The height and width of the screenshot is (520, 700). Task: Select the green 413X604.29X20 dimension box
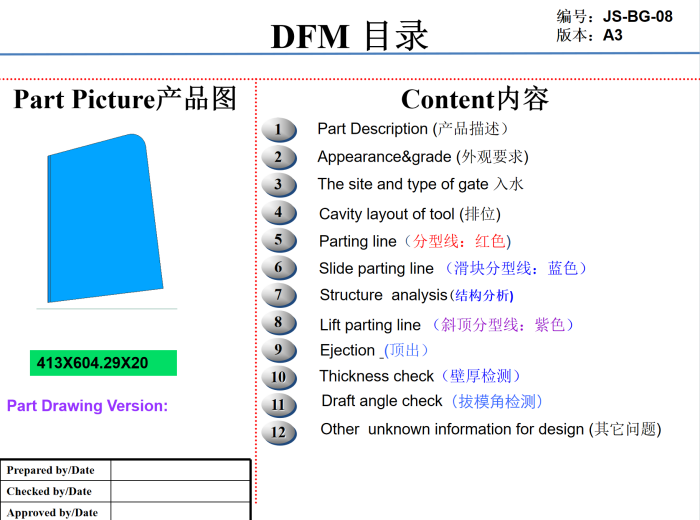click(x=103, y=363)
